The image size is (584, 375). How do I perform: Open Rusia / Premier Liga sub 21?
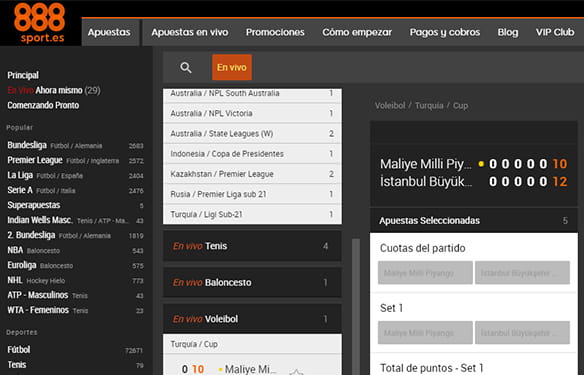(x=252, y=194)
